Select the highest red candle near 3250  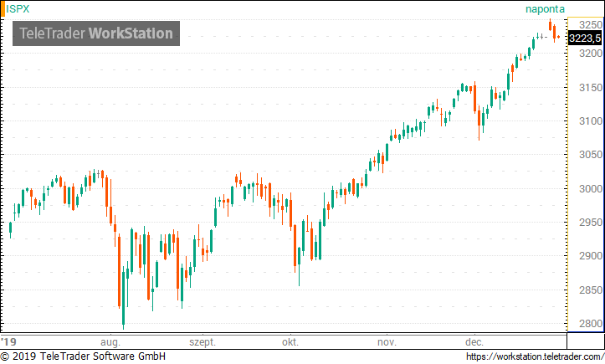(551, 25)
